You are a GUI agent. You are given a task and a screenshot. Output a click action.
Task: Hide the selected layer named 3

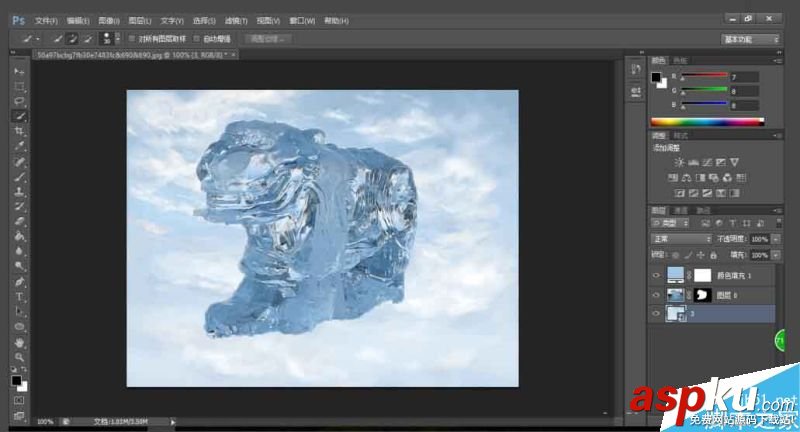tap(656, 314)
